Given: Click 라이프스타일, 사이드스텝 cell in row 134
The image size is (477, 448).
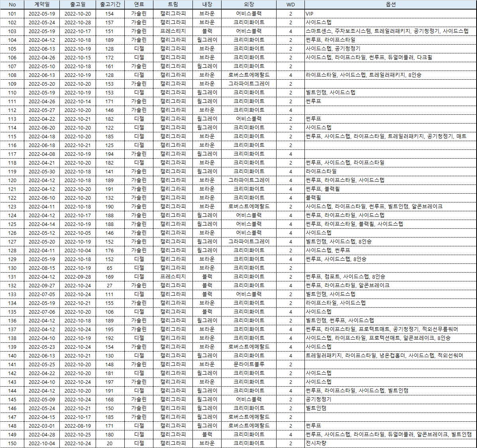Looking at the screenshot, I should tap(391, 303).
